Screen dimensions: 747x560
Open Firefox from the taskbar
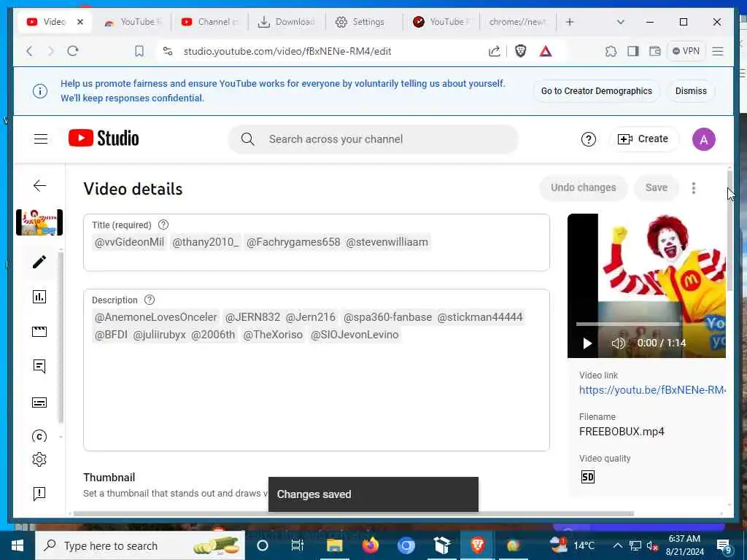pyautogui.click(x=370, y=545)
